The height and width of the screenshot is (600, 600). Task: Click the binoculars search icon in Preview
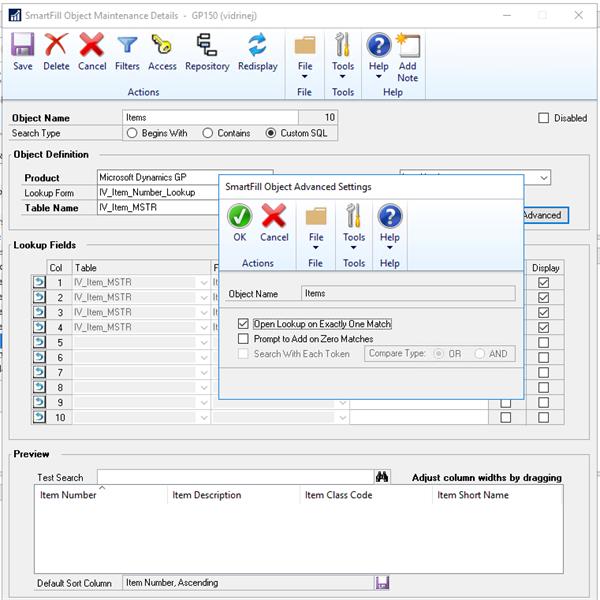click(x=381, y=477)
